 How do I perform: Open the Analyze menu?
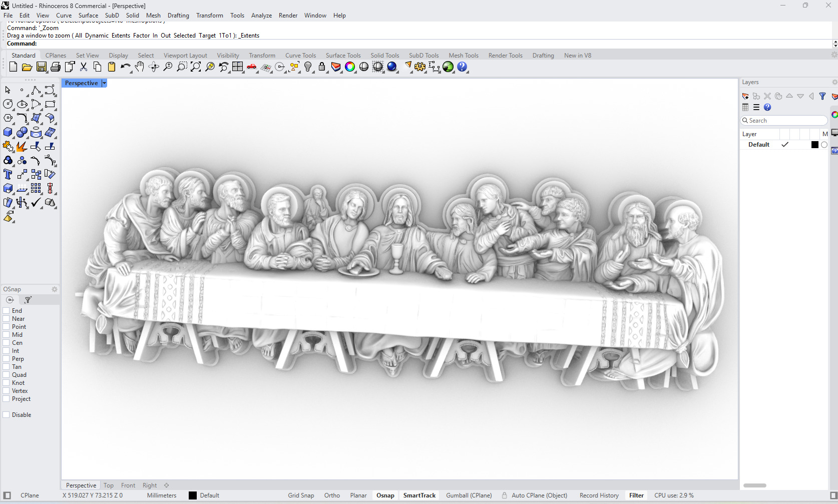click(x=261, y=16)
